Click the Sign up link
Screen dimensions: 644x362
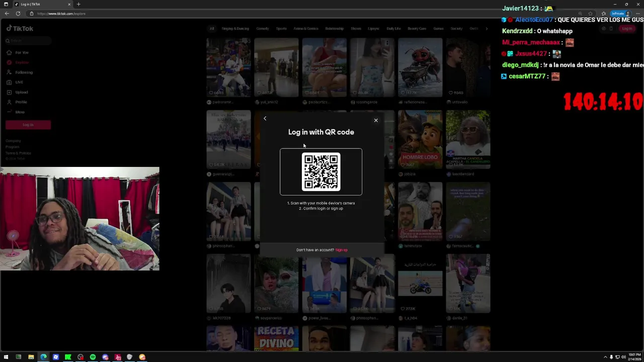(x=341, y=250)
